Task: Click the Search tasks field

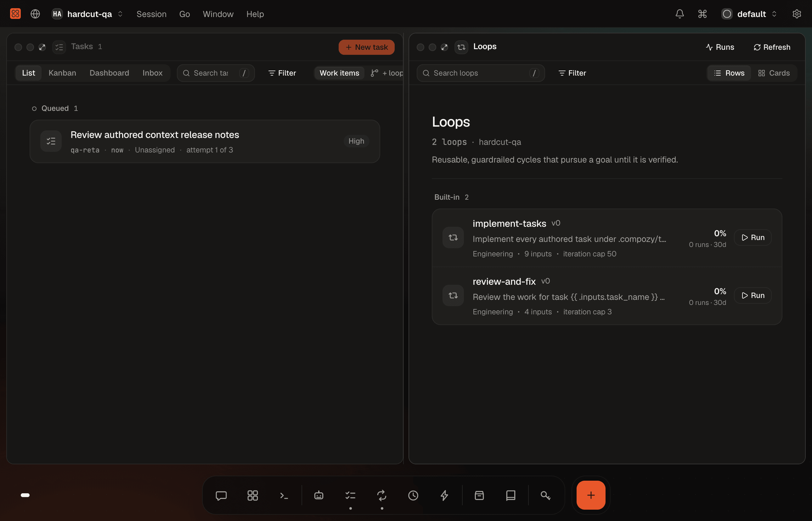Action: point(216,73)
